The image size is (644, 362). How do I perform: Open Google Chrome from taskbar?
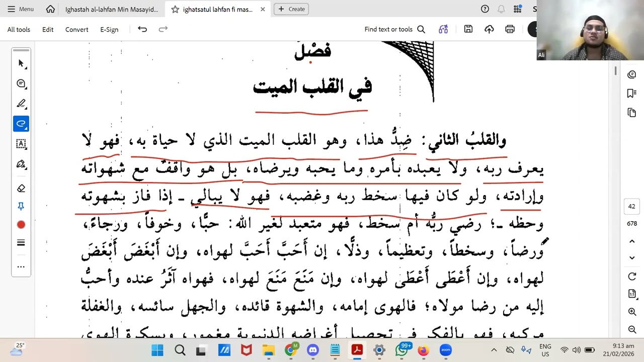click(291, 350)
